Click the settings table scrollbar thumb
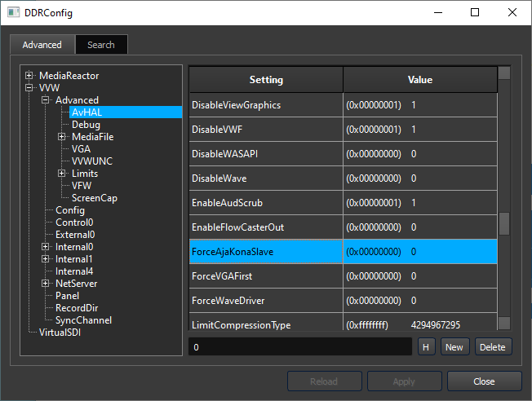The width and height of the screenshot is (532, 401). [504, 223]
